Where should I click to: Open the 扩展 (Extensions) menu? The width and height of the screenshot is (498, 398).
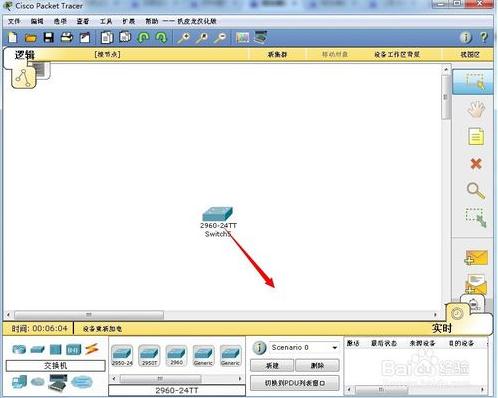point(129,21)
